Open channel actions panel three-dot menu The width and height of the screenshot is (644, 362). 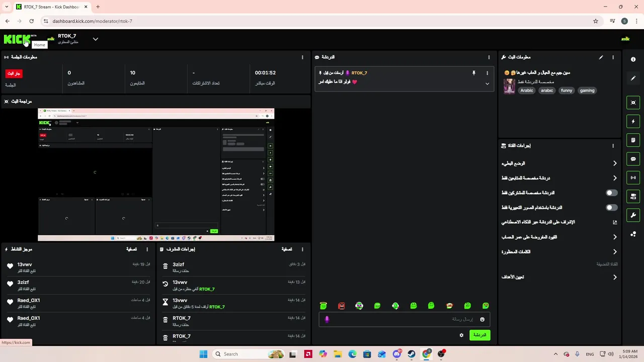pos(613,146)
